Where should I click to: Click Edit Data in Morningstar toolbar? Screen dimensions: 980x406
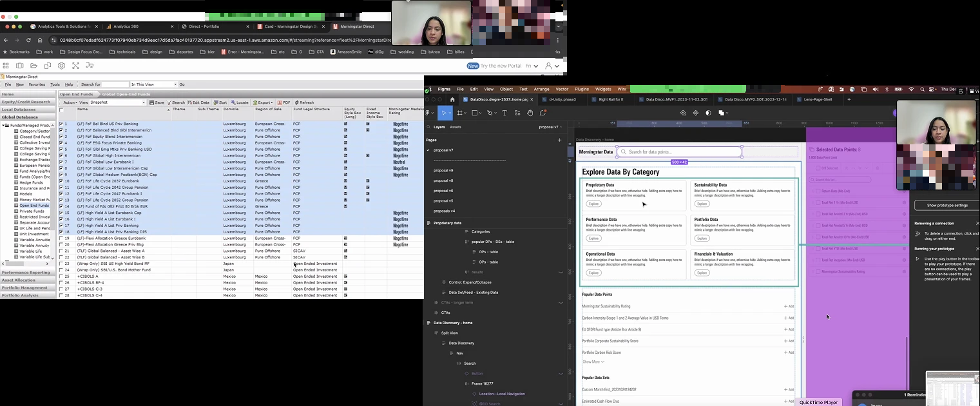[198, 102]
